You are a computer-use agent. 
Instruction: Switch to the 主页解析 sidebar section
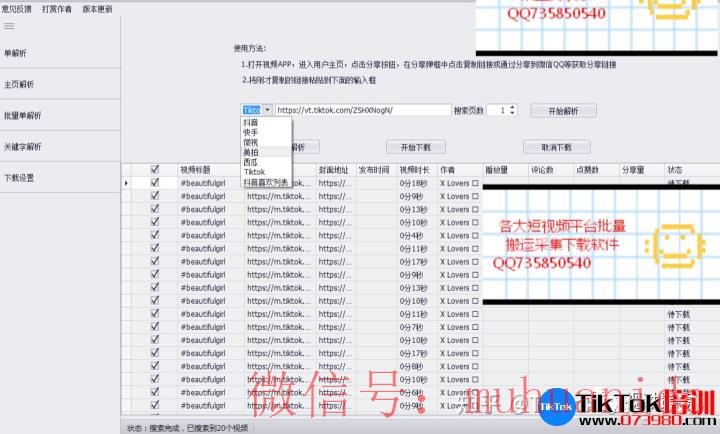coord(60,85)
